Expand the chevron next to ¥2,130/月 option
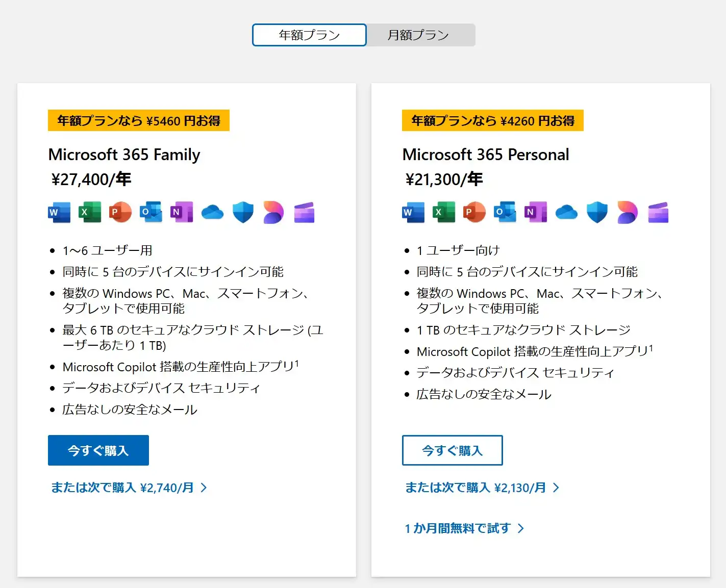 (556, 488)
